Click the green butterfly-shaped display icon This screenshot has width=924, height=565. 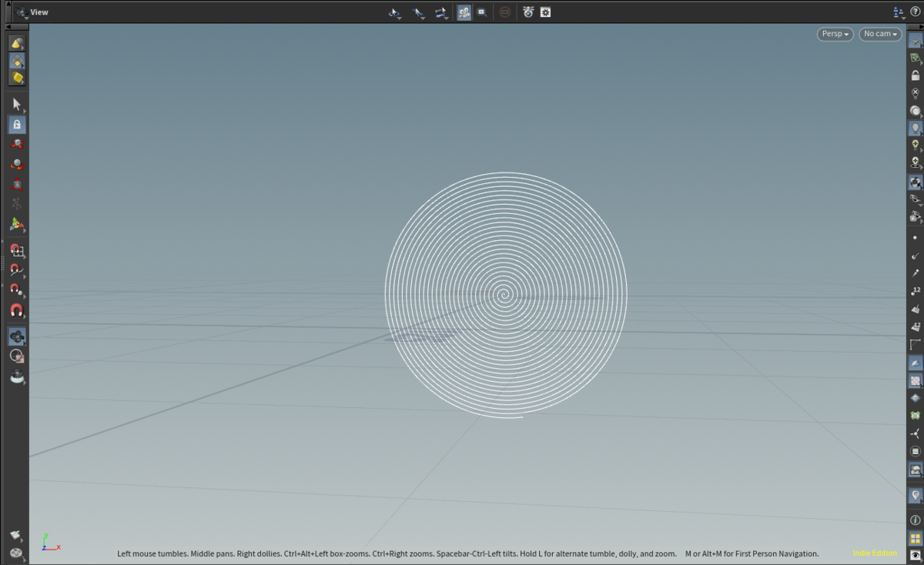(x=916, y=416)
